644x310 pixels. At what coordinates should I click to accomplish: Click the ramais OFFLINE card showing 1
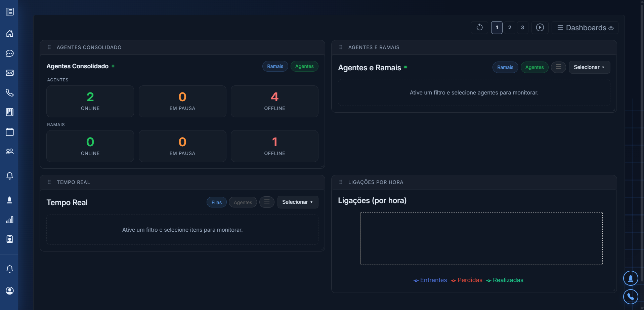pos(274,146)
